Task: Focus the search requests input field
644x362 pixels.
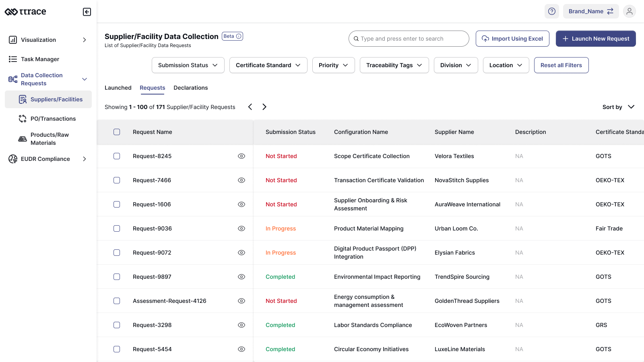Action: (409, 39)
